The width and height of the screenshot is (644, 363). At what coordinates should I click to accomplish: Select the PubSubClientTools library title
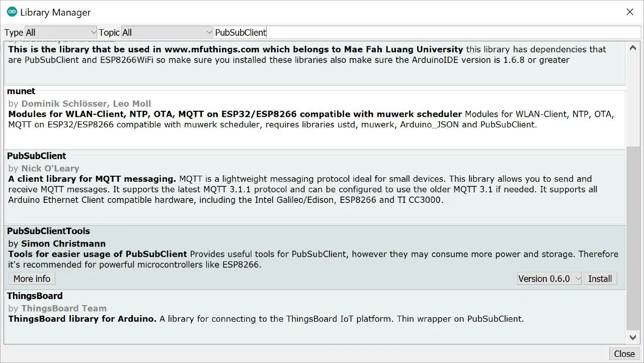click(x=48, y=231)
